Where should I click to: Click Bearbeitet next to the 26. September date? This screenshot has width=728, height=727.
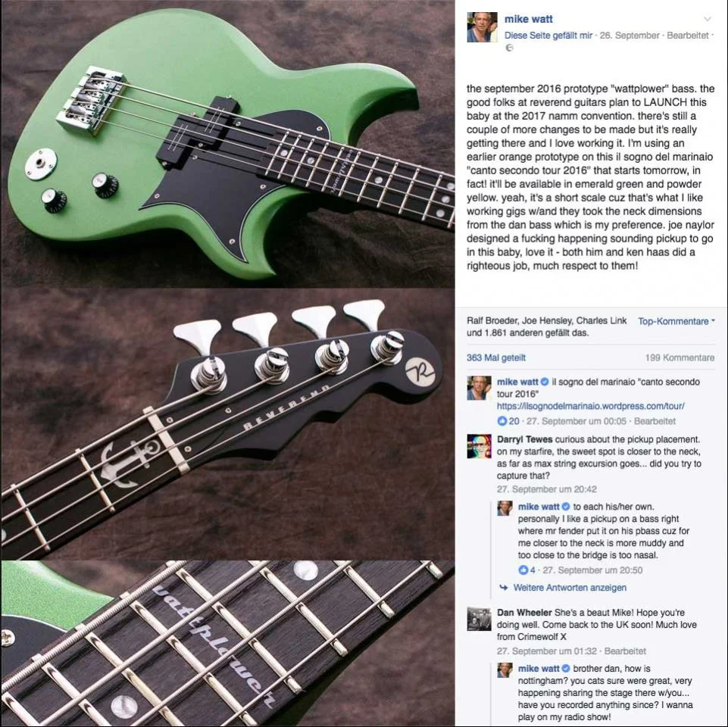(688, 36)
